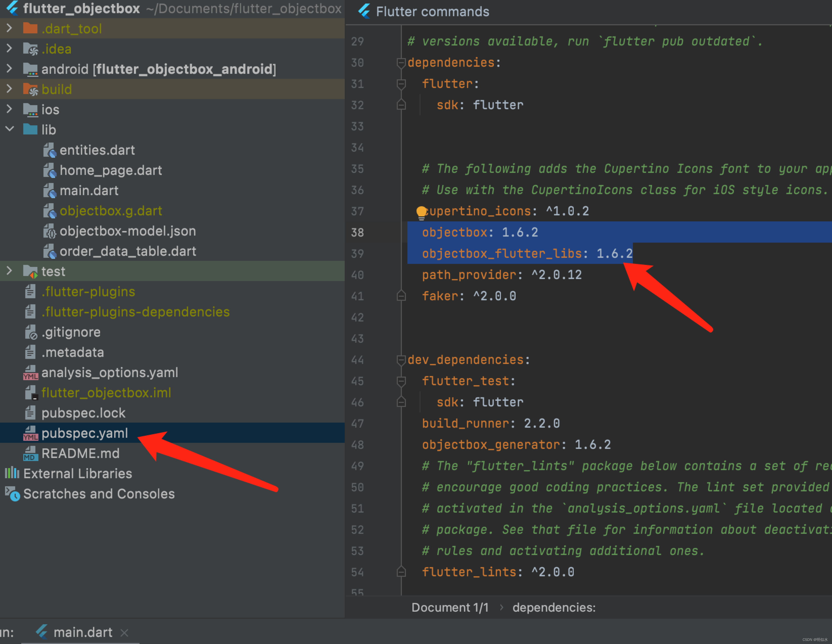Click the pubspec.yaml YML file icon
This screenshot has width=832, height=644.
[x=31, y=433]
